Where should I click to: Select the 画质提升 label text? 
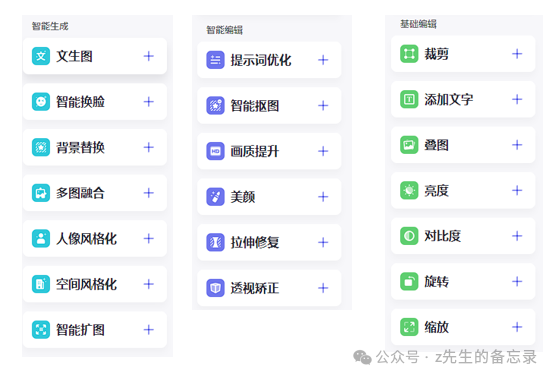coord(255,151)
